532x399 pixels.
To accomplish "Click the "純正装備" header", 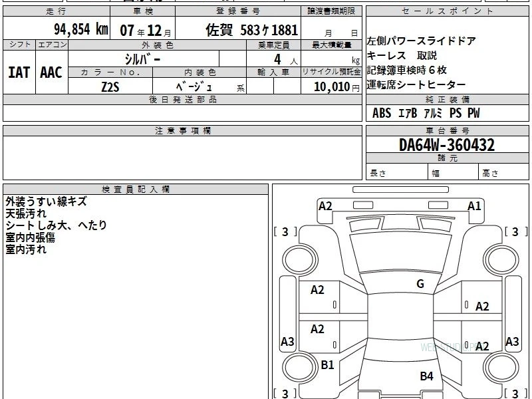I will [447, 99].
